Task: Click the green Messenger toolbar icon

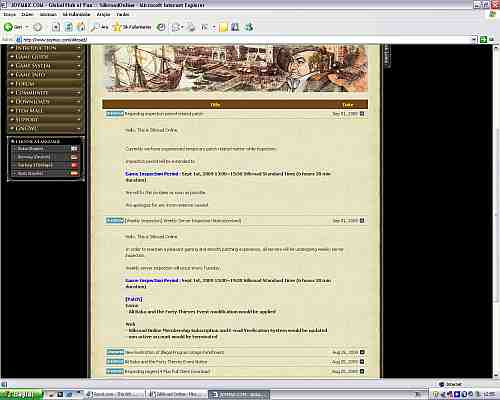Action: tap(249, 27)
